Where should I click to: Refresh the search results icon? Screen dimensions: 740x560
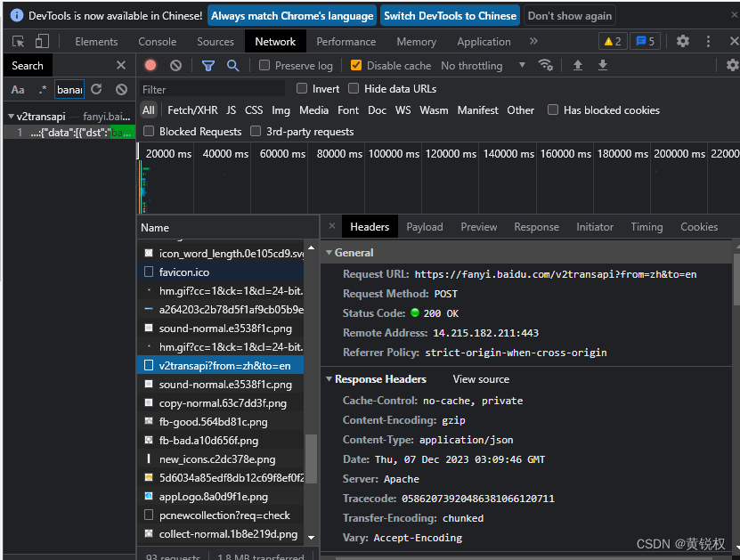[x=97, y=89]
